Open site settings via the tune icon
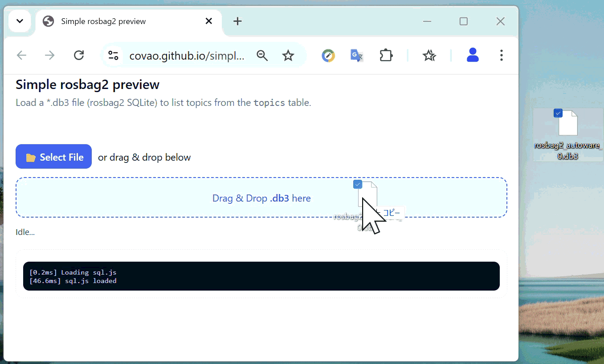 (113, 55)
